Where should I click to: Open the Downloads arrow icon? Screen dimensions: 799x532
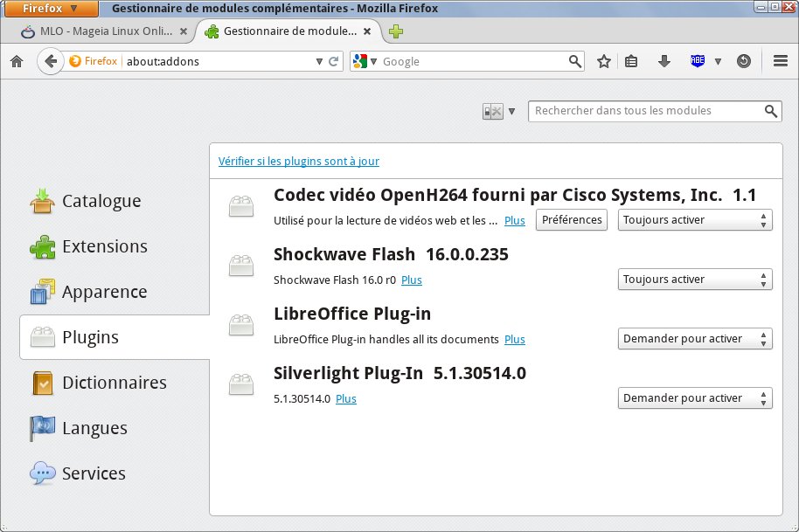point(664,62)
